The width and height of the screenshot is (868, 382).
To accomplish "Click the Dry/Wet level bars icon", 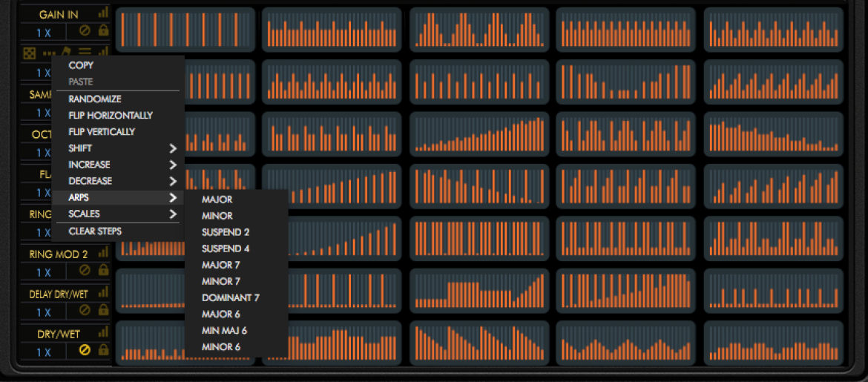I will [x=103, y=333].
